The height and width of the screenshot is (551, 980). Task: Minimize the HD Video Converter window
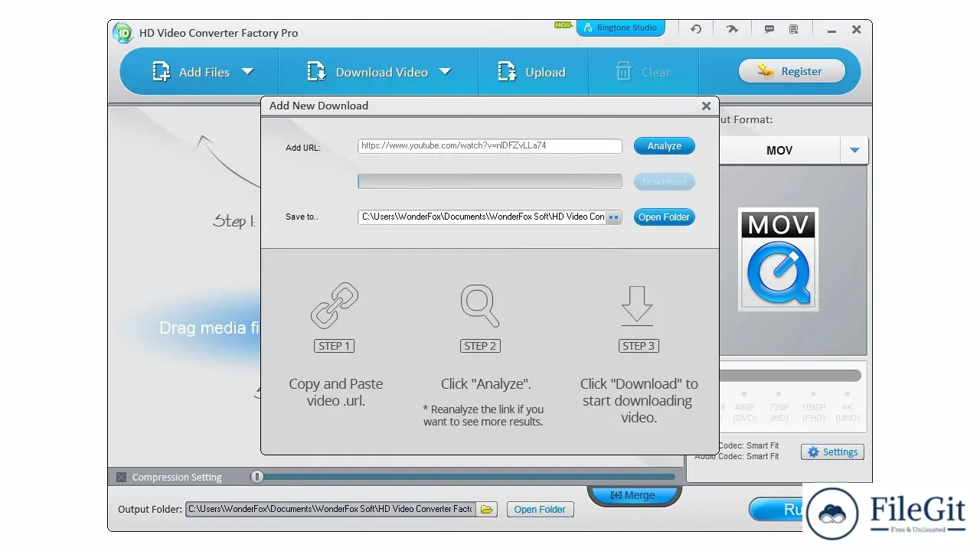tap(832, 30)
